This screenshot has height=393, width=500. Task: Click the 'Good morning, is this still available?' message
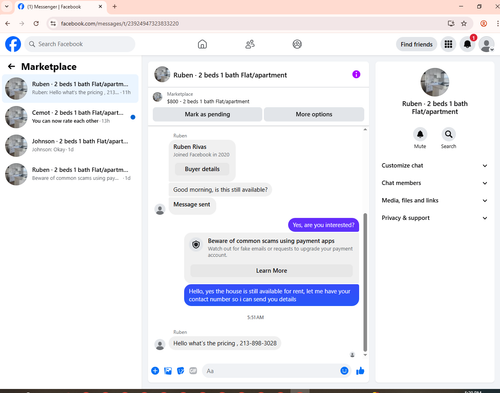pos(220,190)
